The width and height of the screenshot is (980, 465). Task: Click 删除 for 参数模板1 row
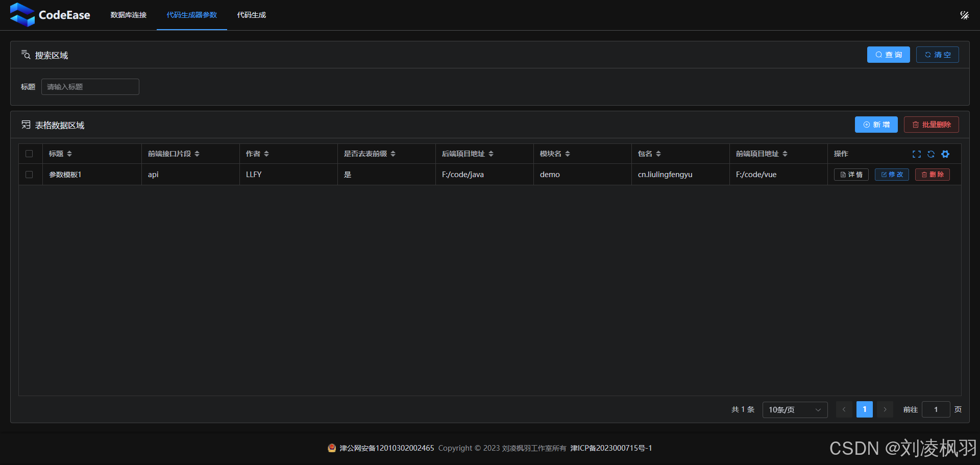(933, 175)
